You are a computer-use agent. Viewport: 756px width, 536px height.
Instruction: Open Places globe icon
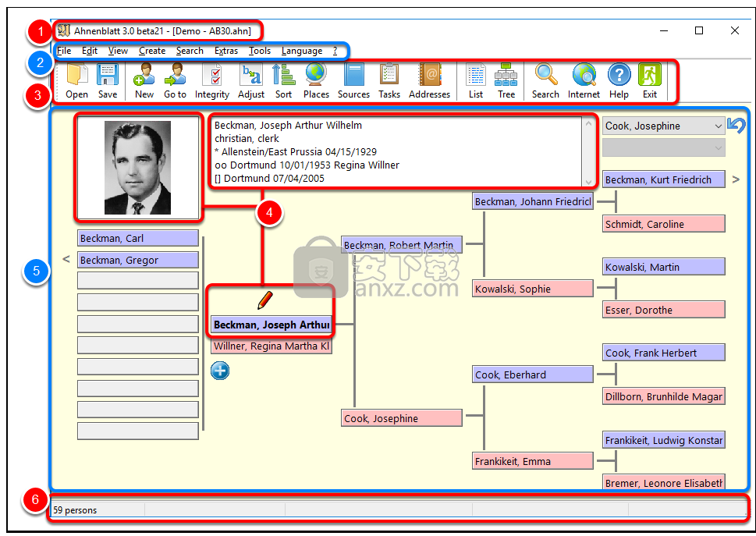coord(316,75)
